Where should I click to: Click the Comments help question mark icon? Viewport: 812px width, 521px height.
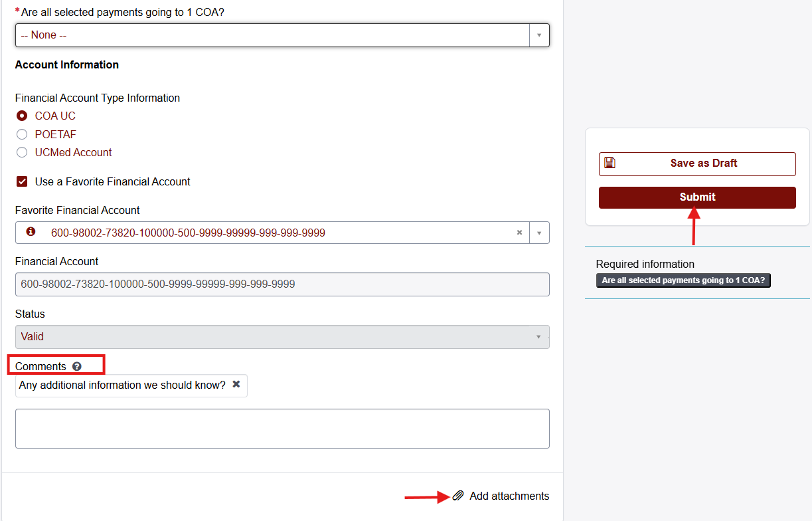(x=77, y=367)
